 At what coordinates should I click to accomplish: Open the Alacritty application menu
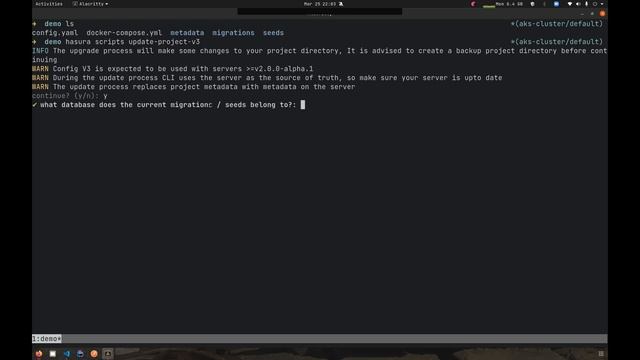(90, 4)
